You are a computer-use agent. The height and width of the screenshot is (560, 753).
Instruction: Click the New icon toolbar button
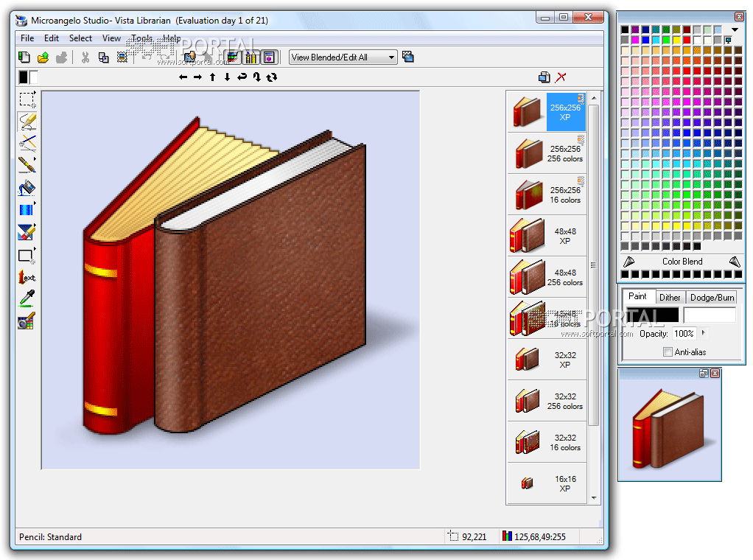[24, 57]
